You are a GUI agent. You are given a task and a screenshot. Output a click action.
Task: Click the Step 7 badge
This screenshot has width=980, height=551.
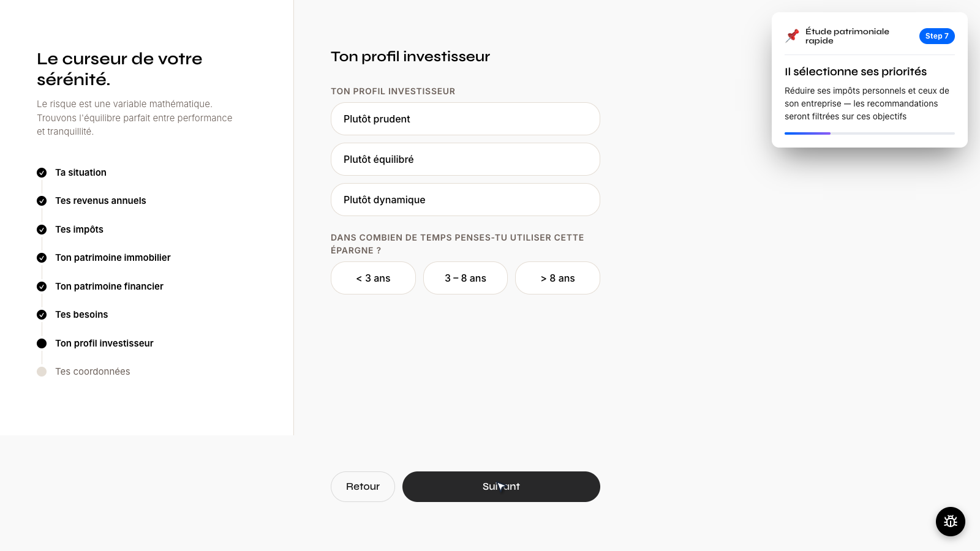pyautogui.click(x=937, y=36)
